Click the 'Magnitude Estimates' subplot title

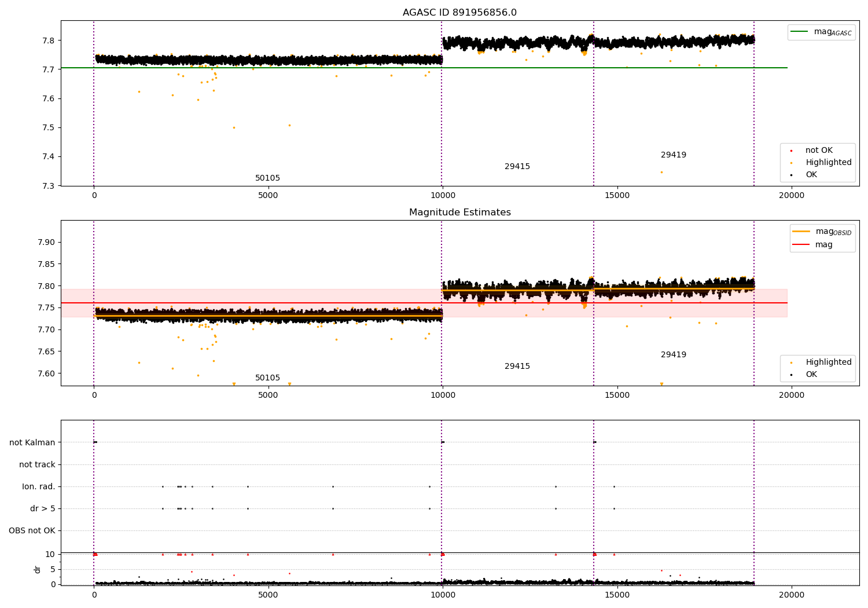[x=459, y=213]
